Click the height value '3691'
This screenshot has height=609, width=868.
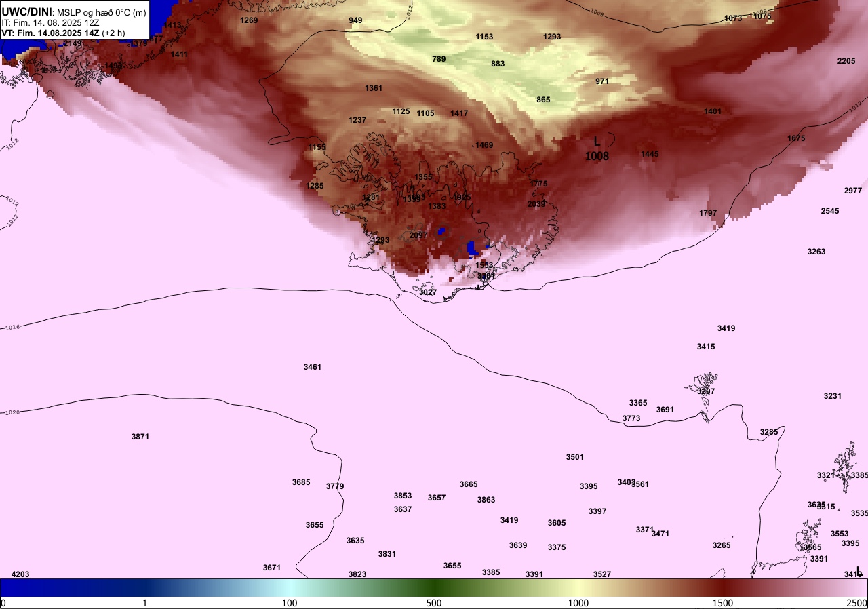click(x=665, y=410)
